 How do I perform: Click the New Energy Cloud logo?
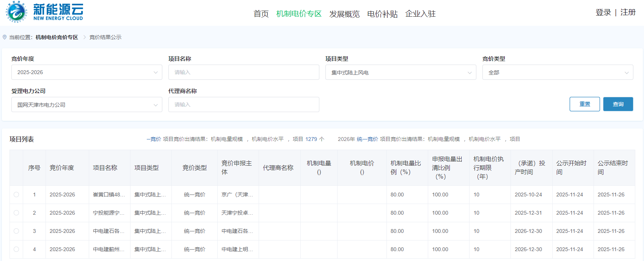click(x=44, y=12)
